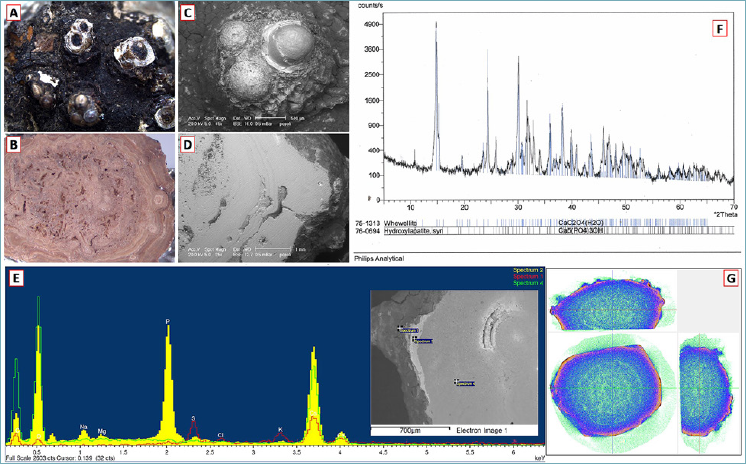Select the top CT slice in panel G
746x464 pixels.
point(611,302)
